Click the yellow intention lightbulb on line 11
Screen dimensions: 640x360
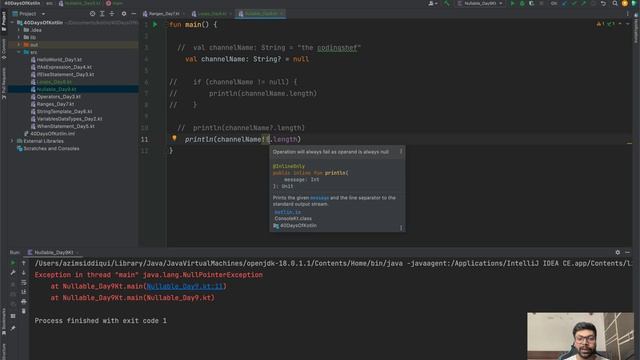click(174, 138)
